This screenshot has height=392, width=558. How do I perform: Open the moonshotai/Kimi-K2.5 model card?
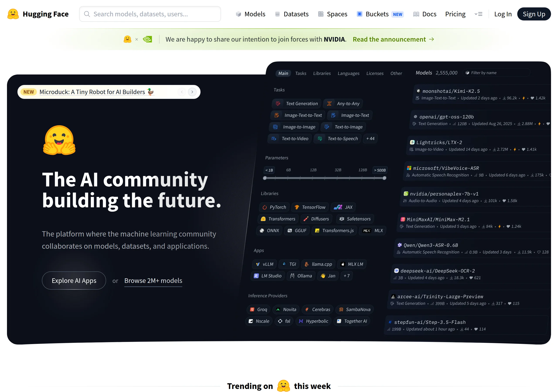tap(481, 94)
